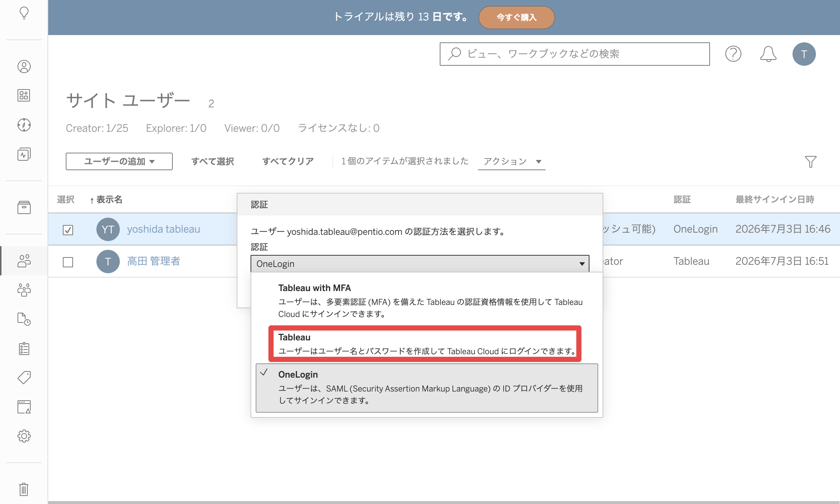Click the 今すぐ購入 button
The height and width of the screenshot is (504, 840).
[x=516, y=17]
